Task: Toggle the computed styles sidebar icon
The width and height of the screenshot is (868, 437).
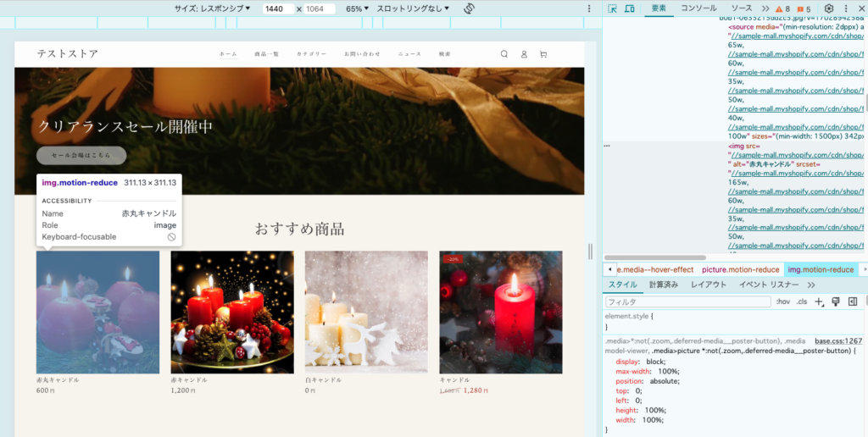Action: pyautogui.click(x=853, y=301)
